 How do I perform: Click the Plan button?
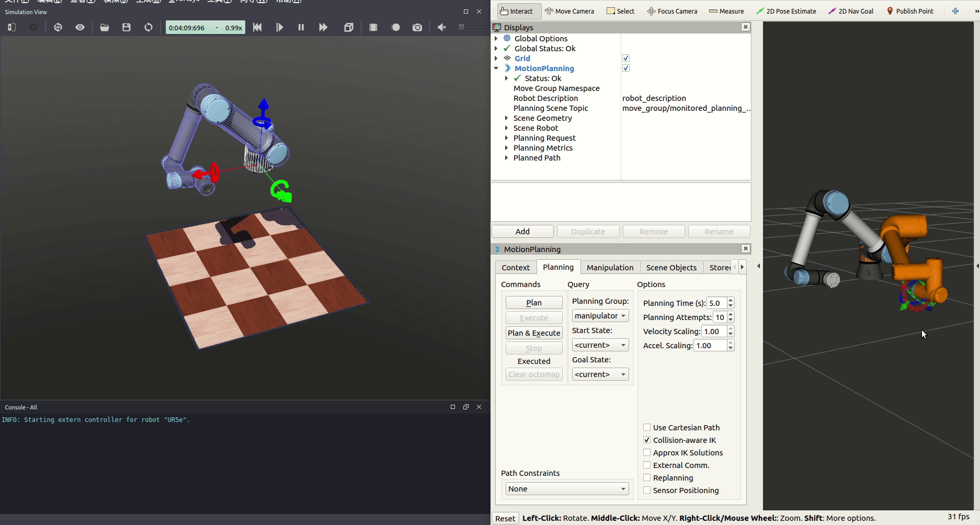pos(534,303)
